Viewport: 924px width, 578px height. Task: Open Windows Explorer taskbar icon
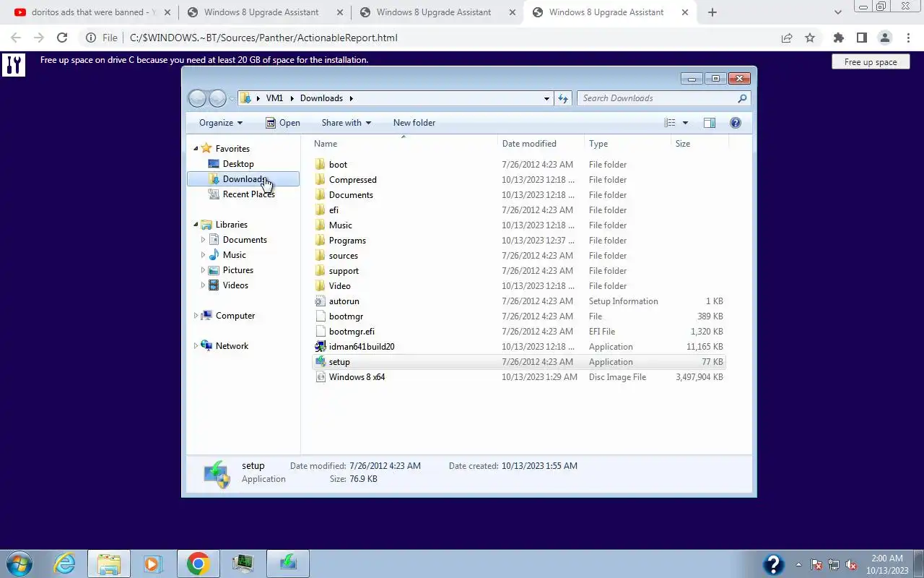109,564
